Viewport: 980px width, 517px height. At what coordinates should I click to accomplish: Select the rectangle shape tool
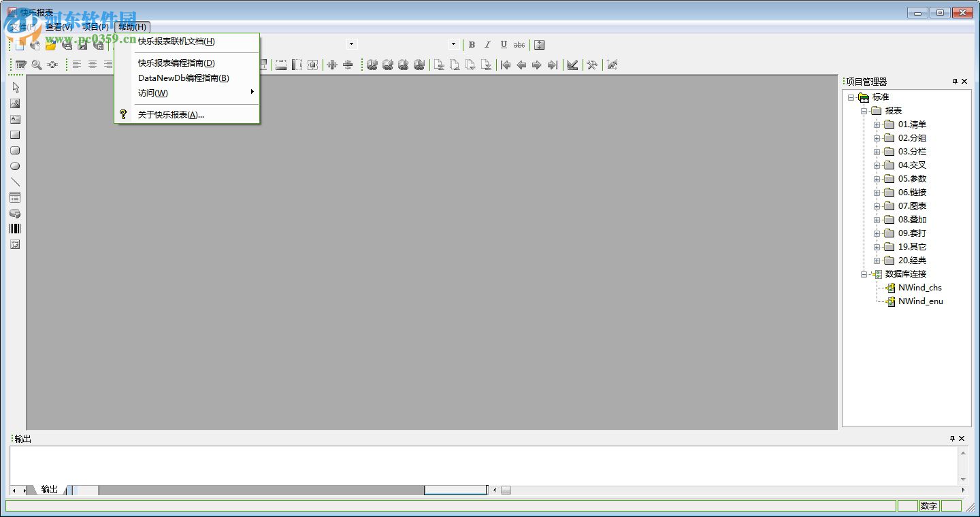pos(15,135)
